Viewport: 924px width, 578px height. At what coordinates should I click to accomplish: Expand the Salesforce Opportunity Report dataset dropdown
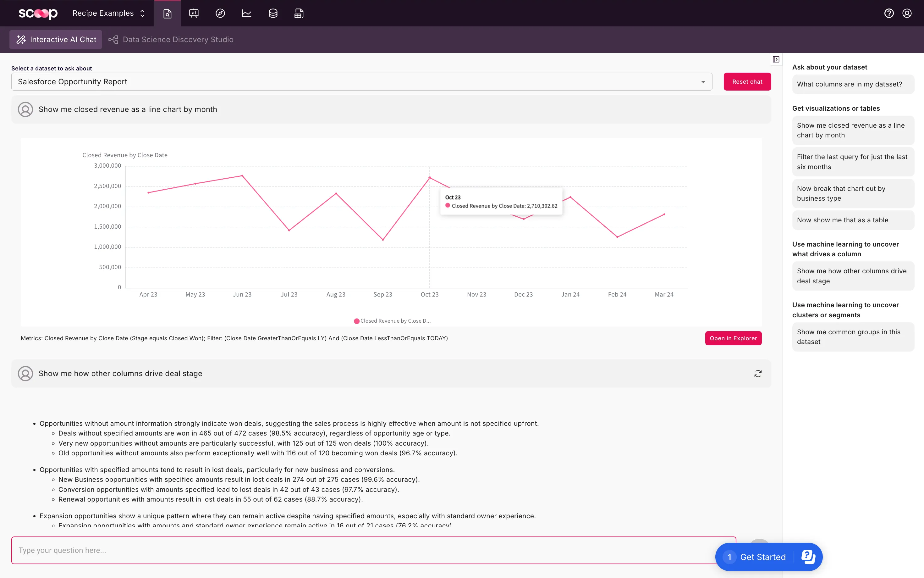click(x=703, y=82)
